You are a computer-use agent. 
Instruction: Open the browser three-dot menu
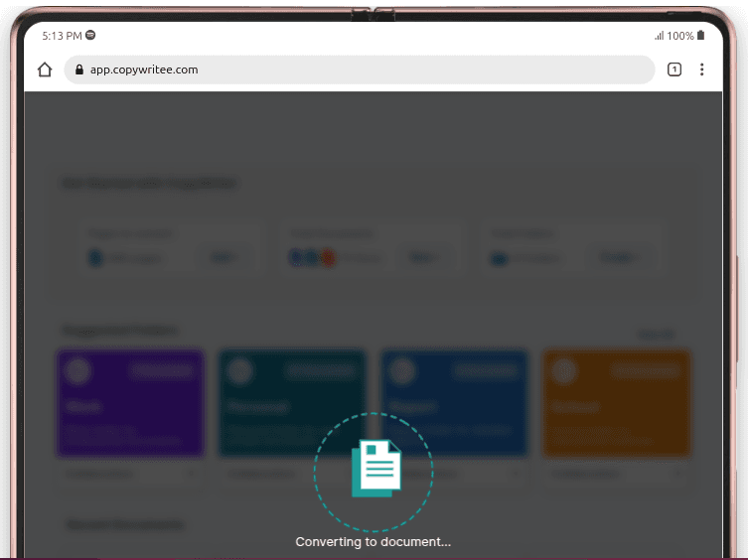(701, 70)
